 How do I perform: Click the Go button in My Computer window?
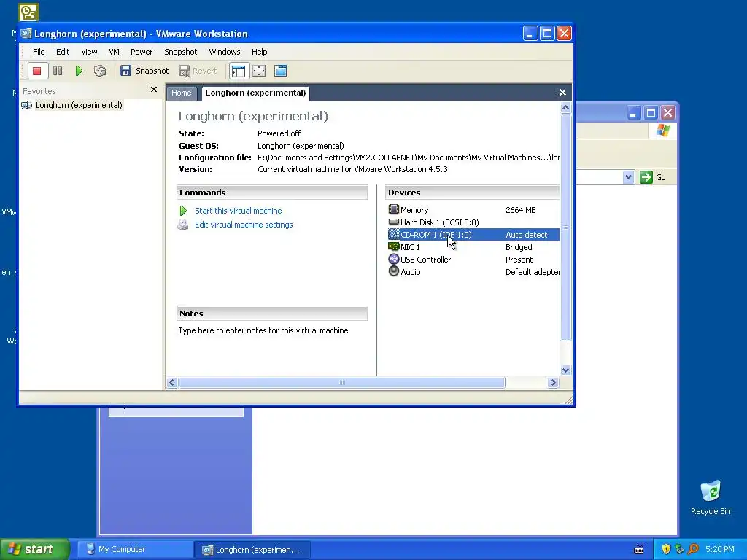tap(653, 177)
